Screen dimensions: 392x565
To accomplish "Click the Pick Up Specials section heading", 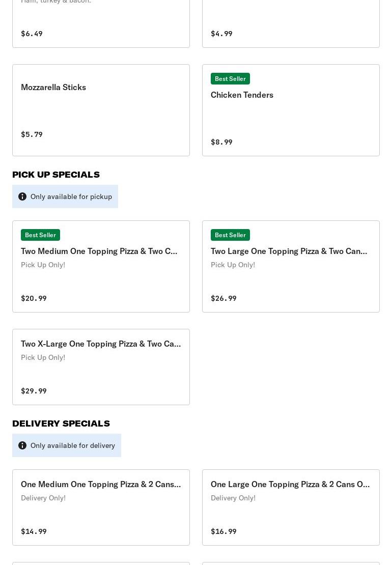I will [56, 175].
